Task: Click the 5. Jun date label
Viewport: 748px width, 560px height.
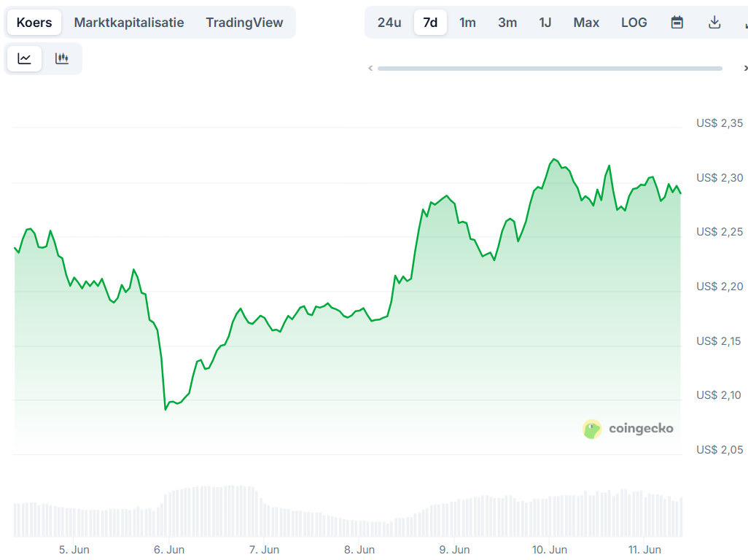Action: point(74,550)
